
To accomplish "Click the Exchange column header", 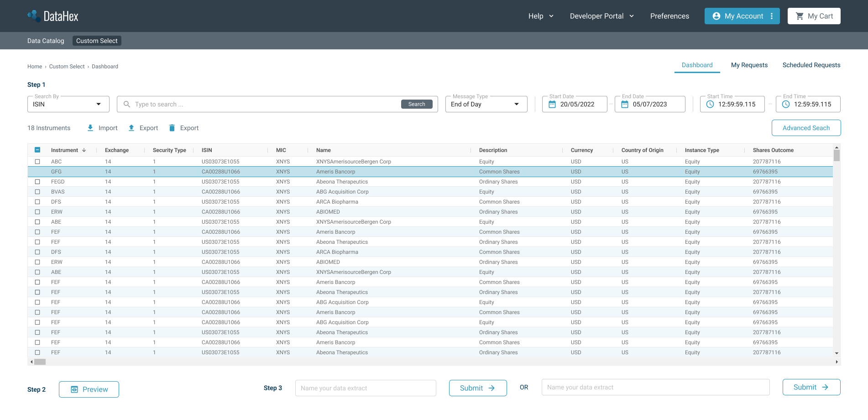I will click(x=117, y=150).
